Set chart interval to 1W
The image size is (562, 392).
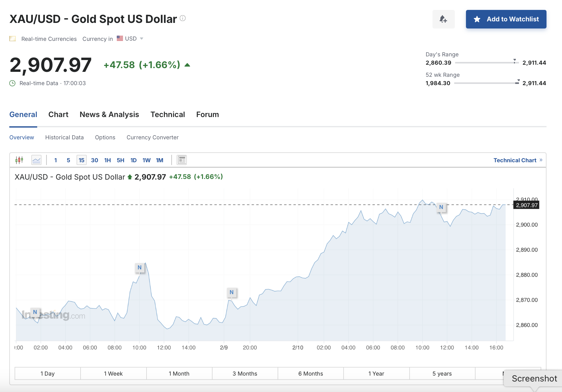(x=147, y=160)
